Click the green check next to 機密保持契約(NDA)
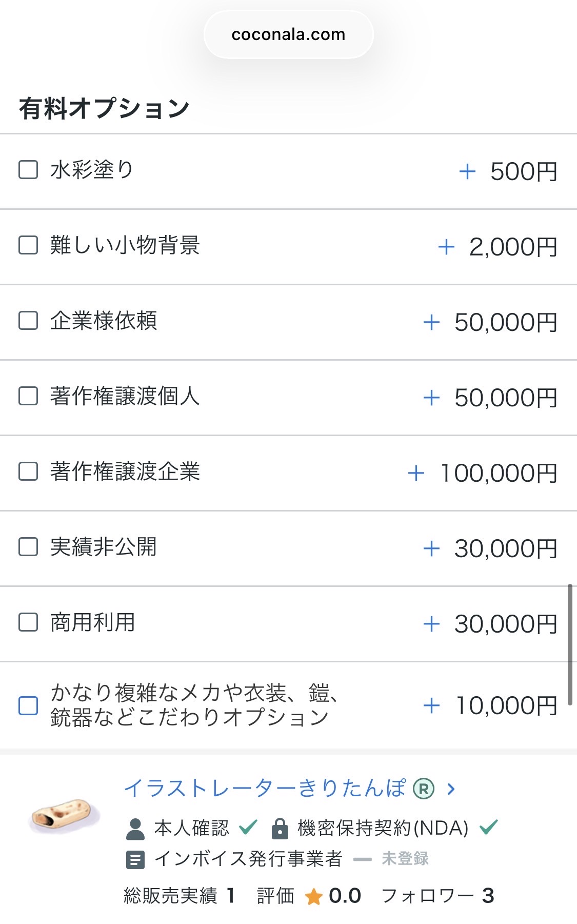Screen dimensions: 577x924 coord(488,827)
